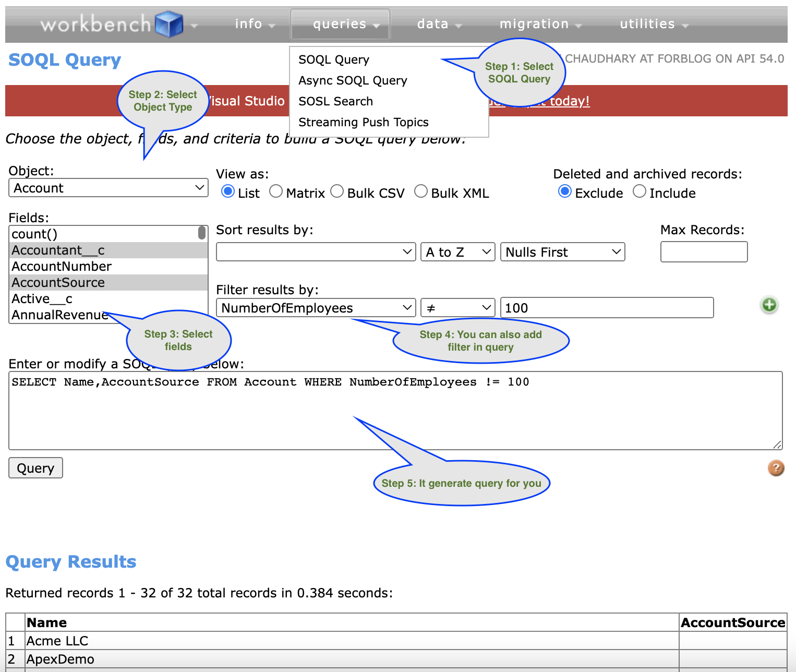Click the Max Records input field

704,251
